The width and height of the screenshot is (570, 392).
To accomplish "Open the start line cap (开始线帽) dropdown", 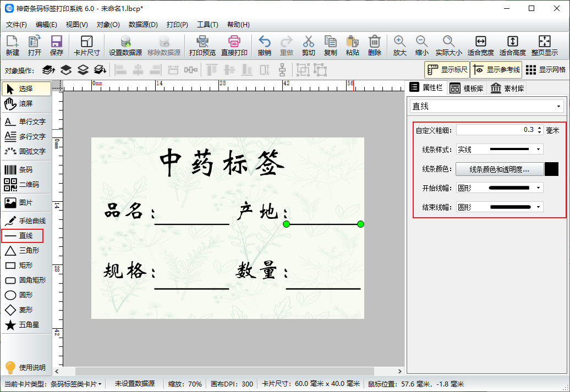I will click(x=499, y=188).
